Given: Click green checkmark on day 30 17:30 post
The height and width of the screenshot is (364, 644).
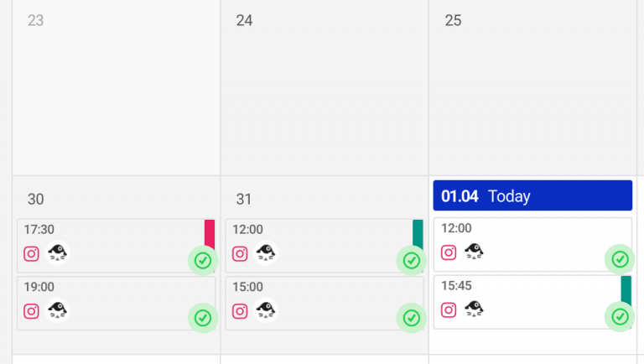Looking at the screenshot, I should 202,261.
